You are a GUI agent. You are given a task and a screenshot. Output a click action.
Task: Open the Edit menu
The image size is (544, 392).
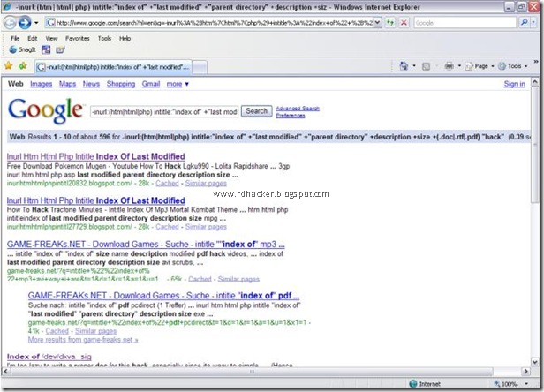(x=33, y=38)
